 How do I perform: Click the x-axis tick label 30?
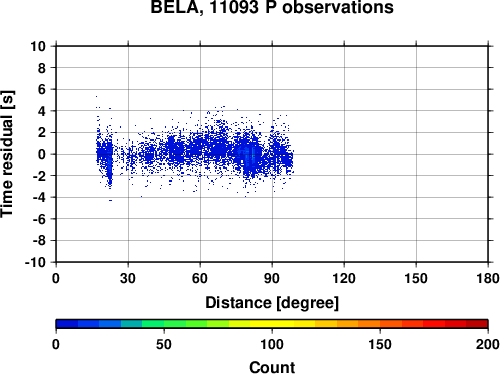(x=128, y=278)
